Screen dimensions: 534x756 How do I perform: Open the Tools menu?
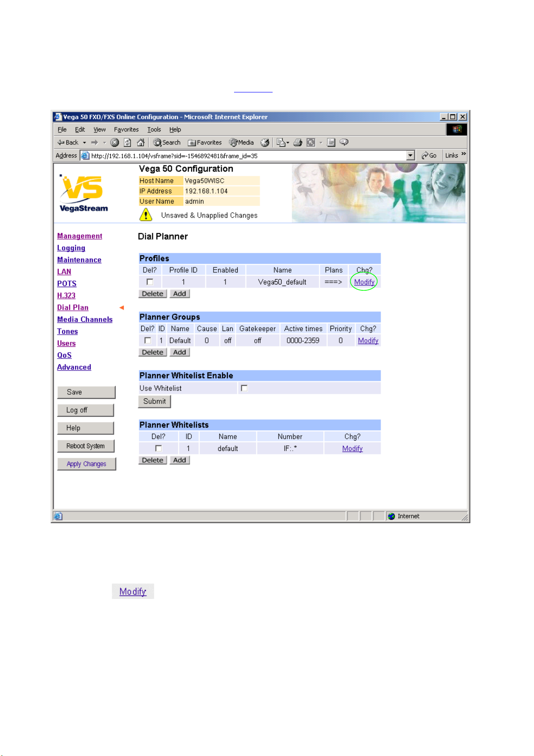[154, 130]
